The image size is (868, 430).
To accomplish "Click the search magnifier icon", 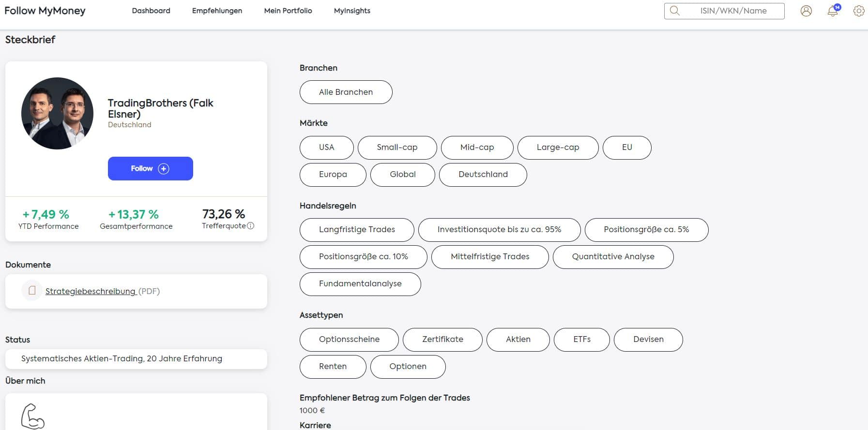I will tap(675, 11).
